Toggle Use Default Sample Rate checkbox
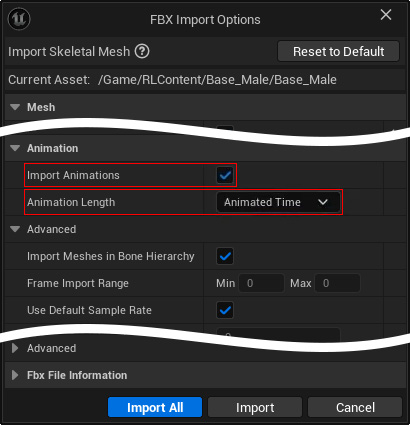This screenshot has width=410, height=425. pos(225,310)
